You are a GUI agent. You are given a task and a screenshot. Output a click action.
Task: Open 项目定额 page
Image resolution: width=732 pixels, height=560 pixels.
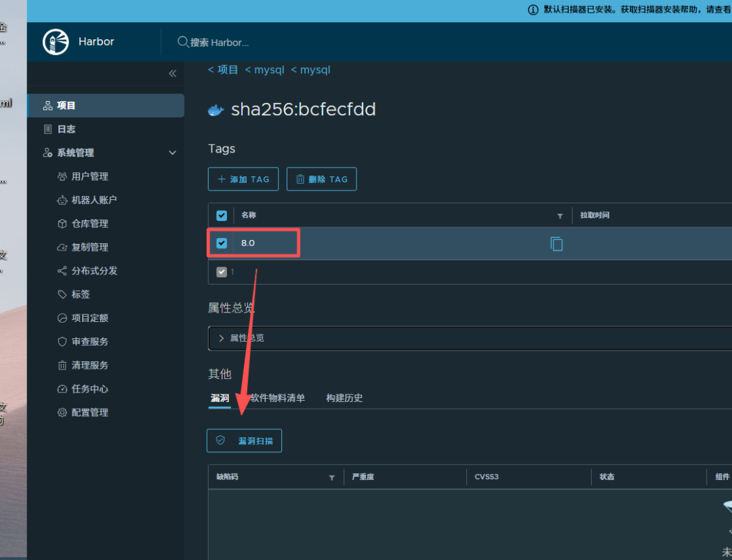pos(89,318)
